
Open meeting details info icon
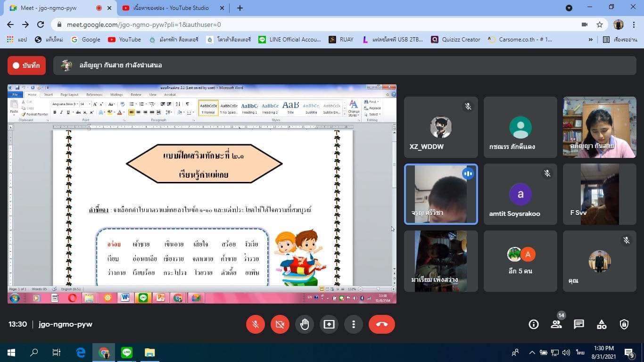(533, 324)
